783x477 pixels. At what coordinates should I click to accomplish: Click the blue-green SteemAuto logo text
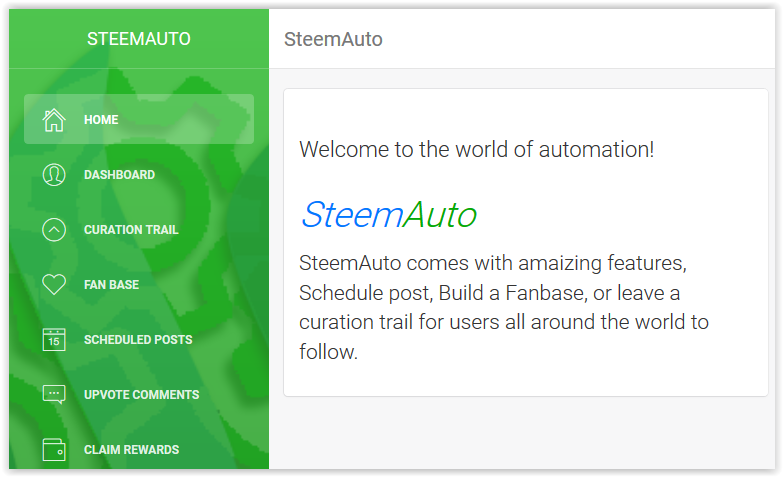tap(389, 215)
